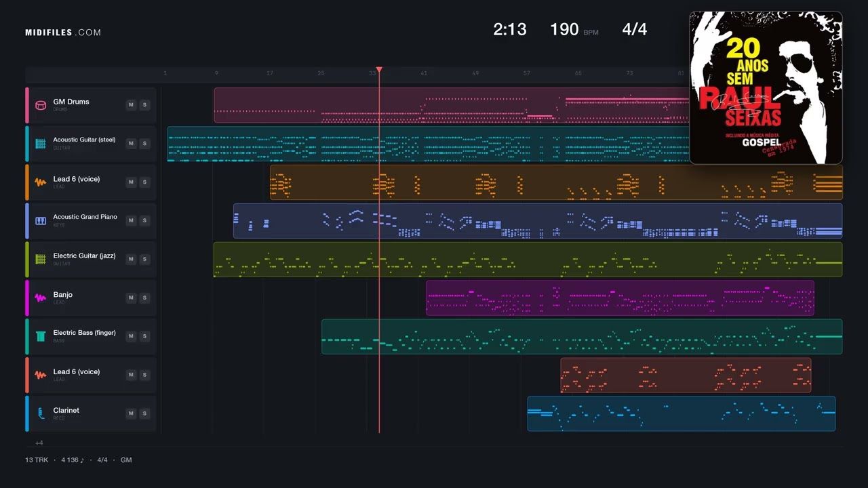Select the "Acoustic Grand Piano" track name
The image size is (868, 488).
85,217
